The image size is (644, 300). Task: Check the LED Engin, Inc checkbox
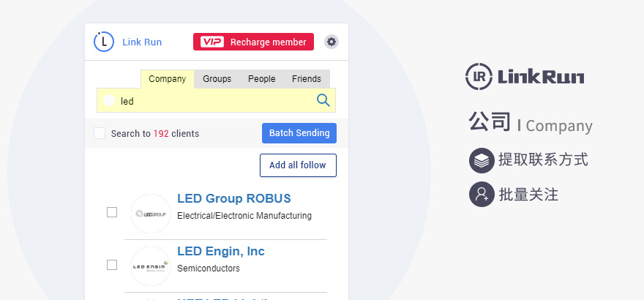click(112, 265)
